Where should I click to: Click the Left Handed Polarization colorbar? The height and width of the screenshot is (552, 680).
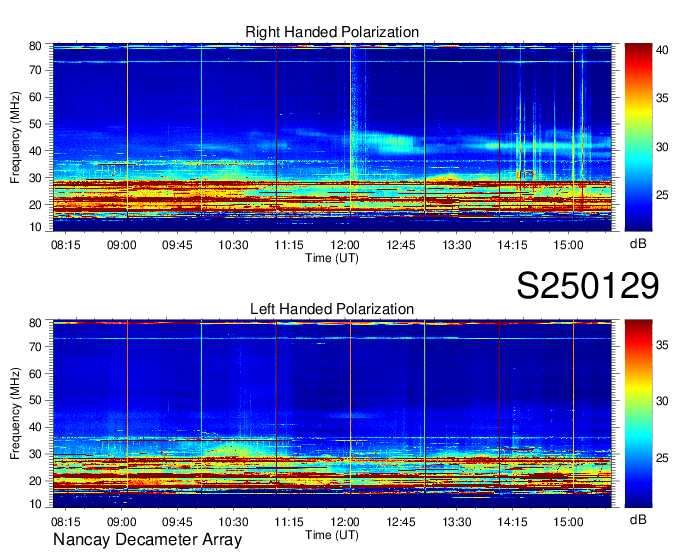click(x=638, y=413)
